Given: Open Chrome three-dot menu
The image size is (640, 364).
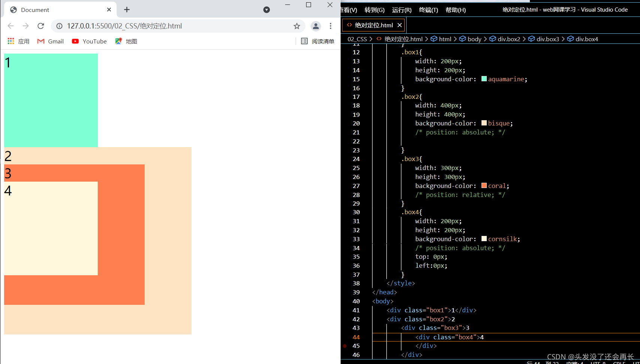Looking at the screenshot, I should [x=330, y=26].
